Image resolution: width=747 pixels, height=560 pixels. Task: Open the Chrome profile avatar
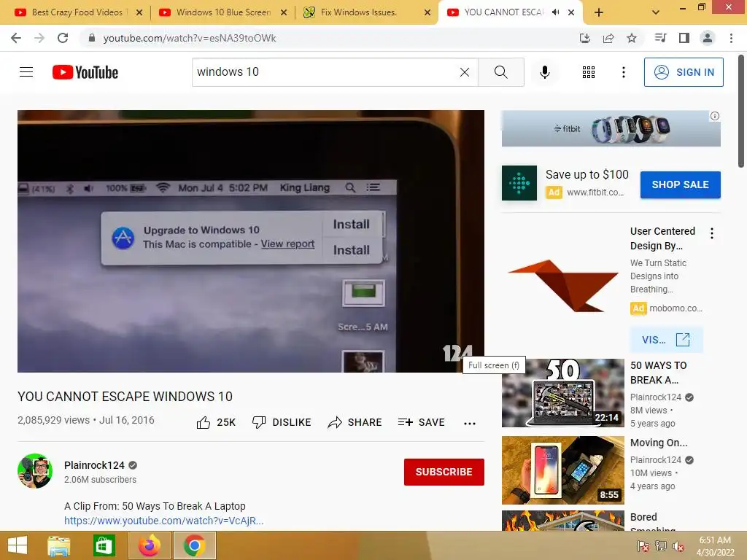tap(708, 38)
